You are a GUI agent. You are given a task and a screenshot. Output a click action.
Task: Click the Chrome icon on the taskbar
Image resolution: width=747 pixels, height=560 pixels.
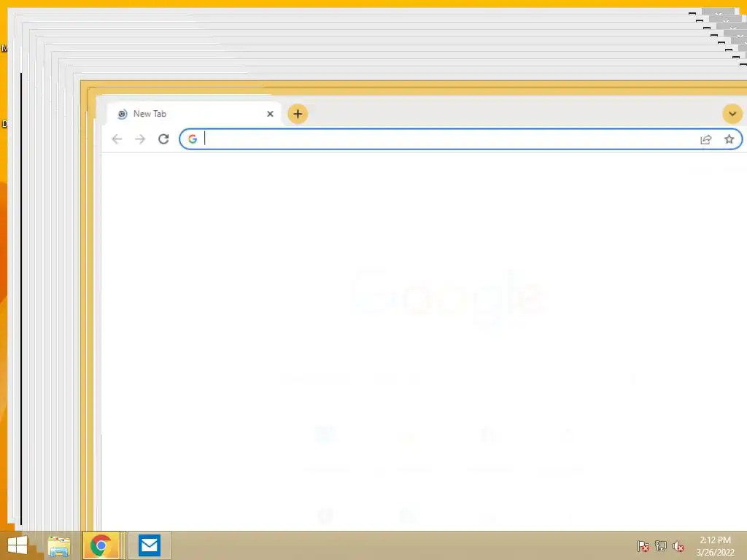[x=101, y=545]
